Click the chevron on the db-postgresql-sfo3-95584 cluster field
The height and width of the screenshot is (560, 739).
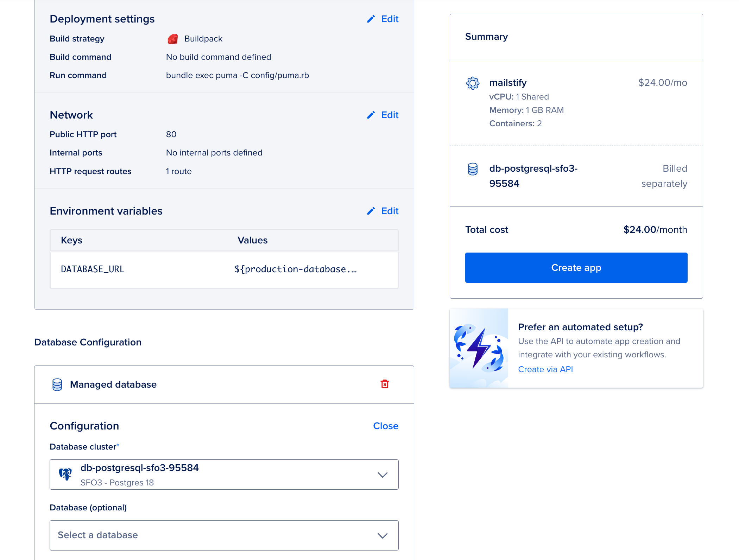pos(382,475)
